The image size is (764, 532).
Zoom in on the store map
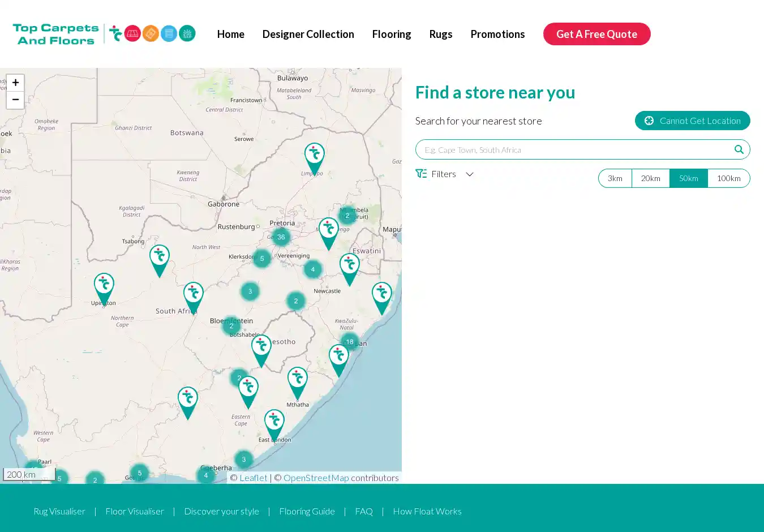15,83
